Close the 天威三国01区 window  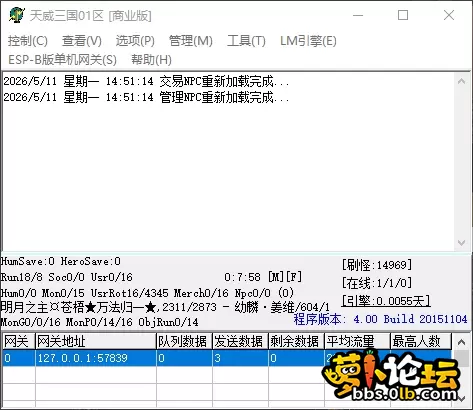[449, 15]
